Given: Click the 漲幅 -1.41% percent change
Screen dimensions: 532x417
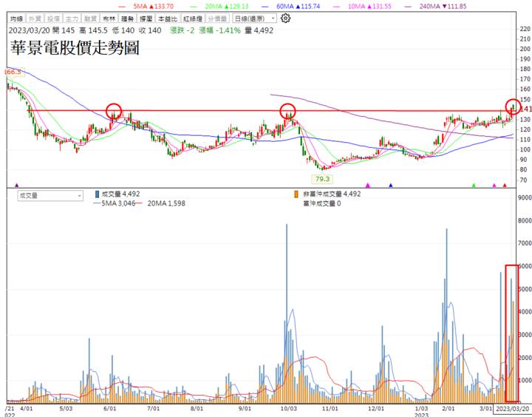Looking at the screenshot, I should [x=220, y=30].
